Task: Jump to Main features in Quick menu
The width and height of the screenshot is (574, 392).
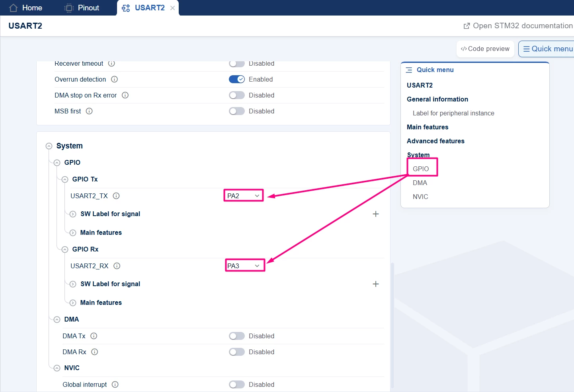Action: 428,127
